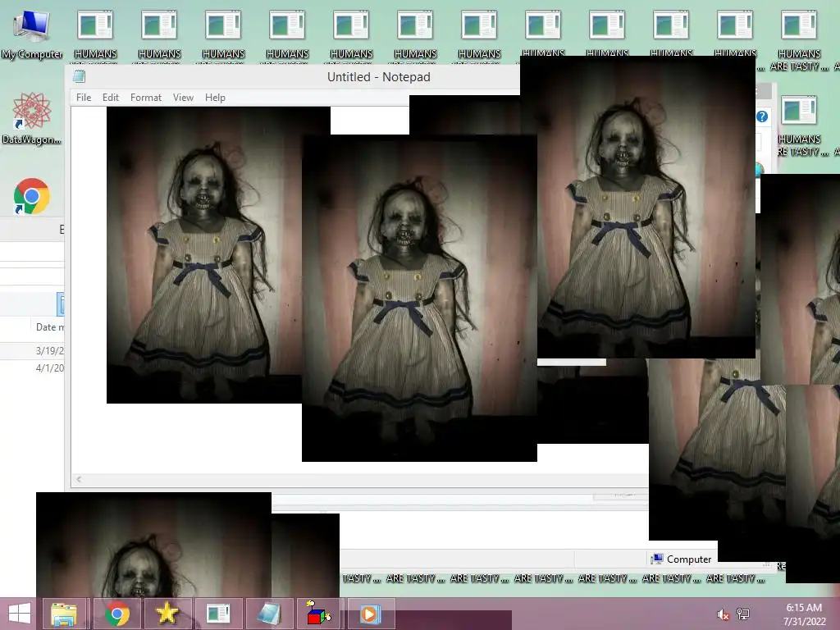Open the File menu in Notepad
Image resolution: width=840 pixels, height=630 pixels.
pyautogui.click(x=84, y=98)
